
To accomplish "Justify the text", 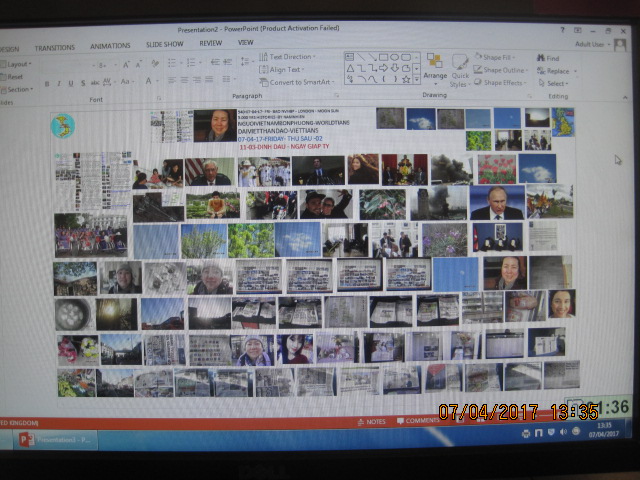I will pos(209,79).
